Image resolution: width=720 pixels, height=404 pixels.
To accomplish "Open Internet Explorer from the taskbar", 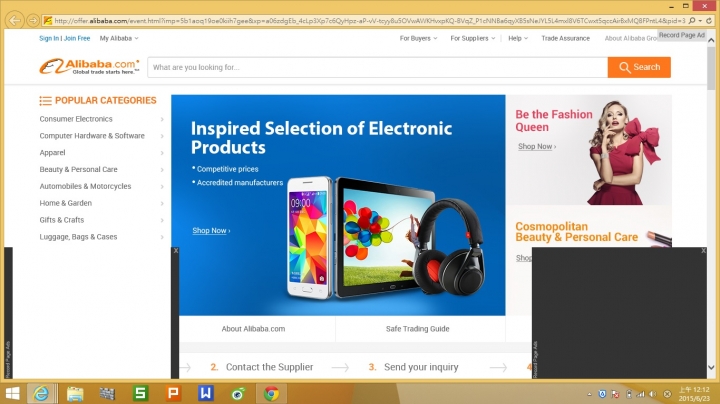I will click(41, 393).
